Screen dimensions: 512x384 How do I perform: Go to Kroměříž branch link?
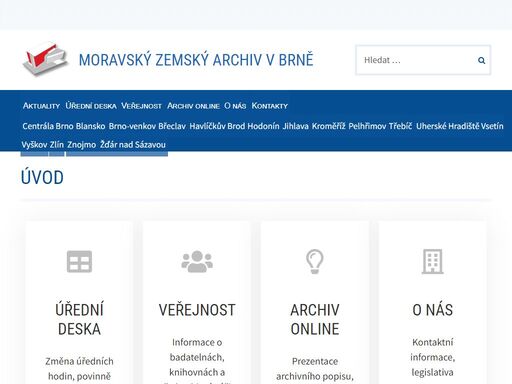pos(328,126)
